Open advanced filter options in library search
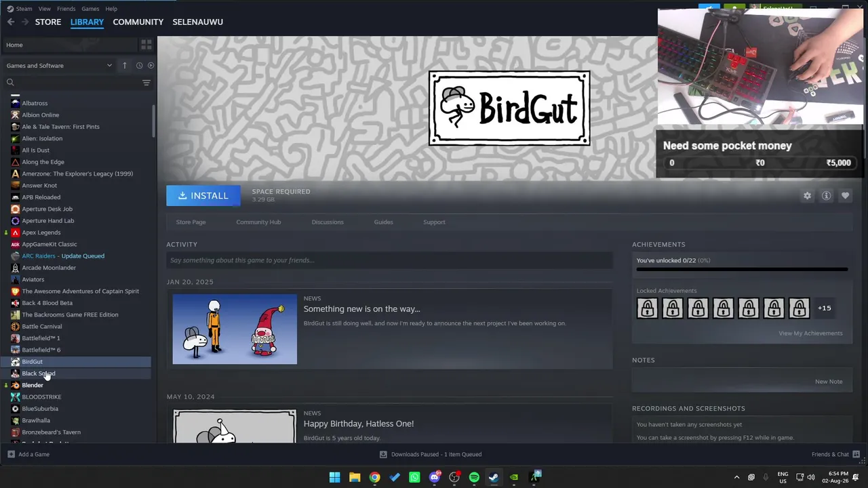This screenshot has height=488, width=868. [146, 83]
